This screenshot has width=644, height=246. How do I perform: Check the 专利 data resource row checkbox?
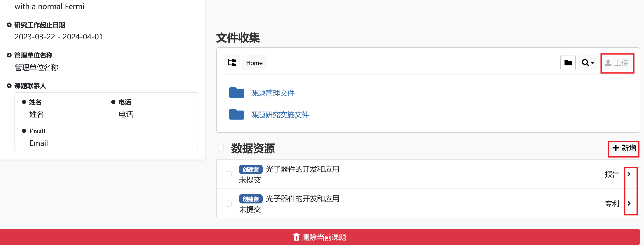228,203
